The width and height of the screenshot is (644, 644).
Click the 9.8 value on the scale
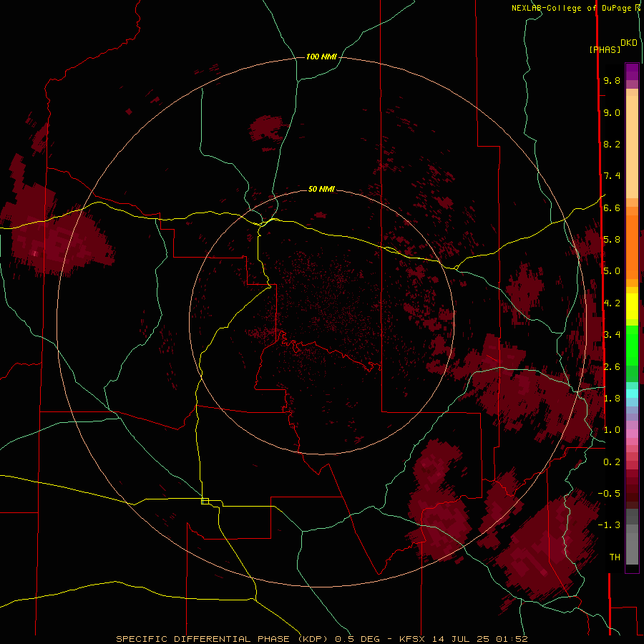point(612,80)
